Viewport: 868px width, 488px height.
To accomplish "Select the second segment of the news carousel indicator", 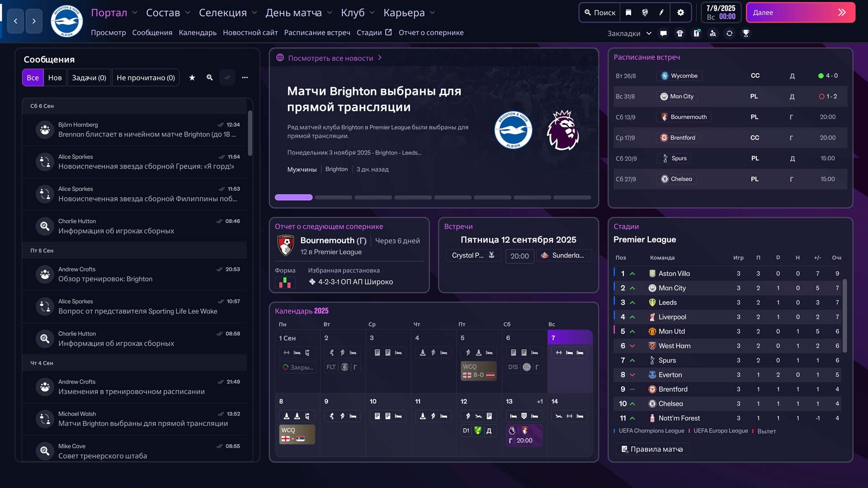I will 333,197.
